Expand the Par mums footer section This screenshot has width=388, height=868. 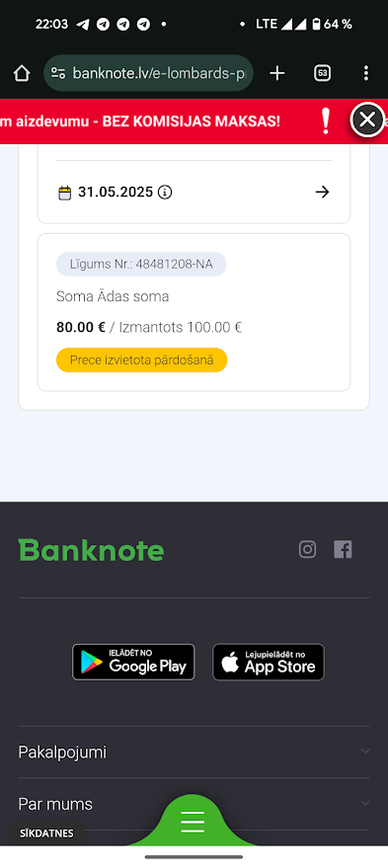tap(194, 804)
